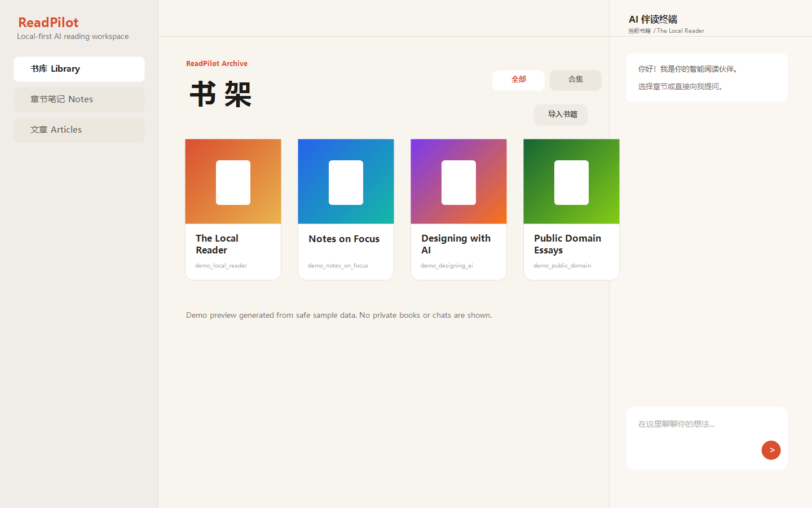The width and height of the screenshot is (812, 508).
Task: Click the white page icon on purple cover
Action: coord(458,182)
